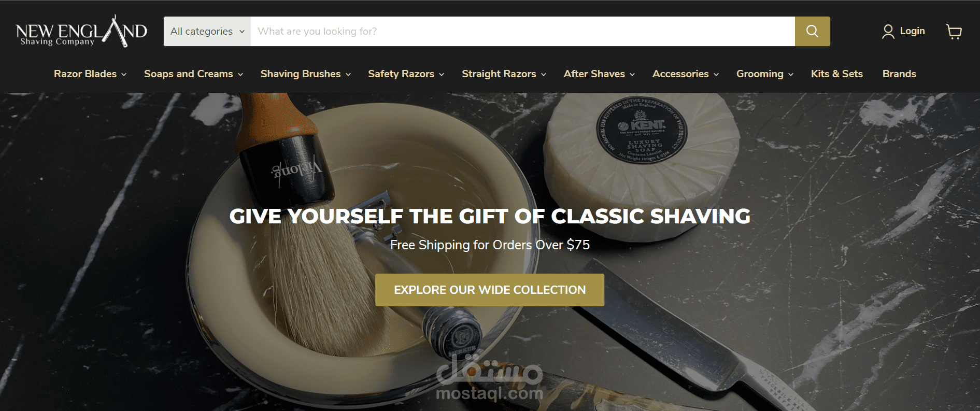This screenshot has height=411, width=980.
Task: Expand the Razor Blades menu
Action: click(90, 74)
